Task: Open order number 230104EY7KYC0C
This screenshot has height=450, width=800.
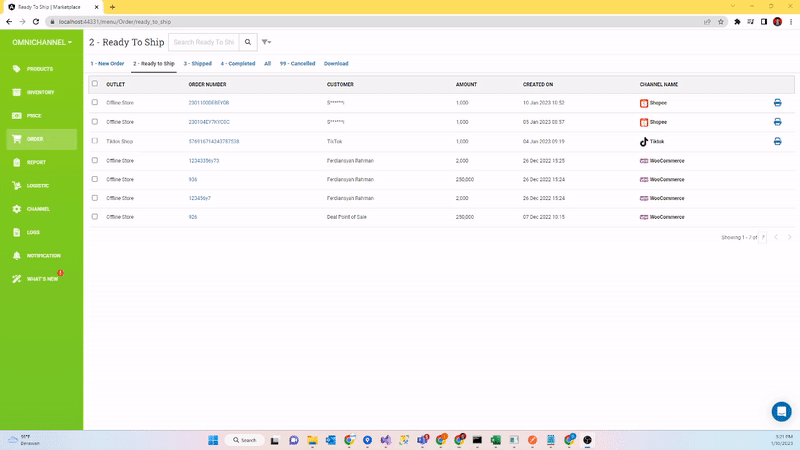Action: [x=209, y=122]
